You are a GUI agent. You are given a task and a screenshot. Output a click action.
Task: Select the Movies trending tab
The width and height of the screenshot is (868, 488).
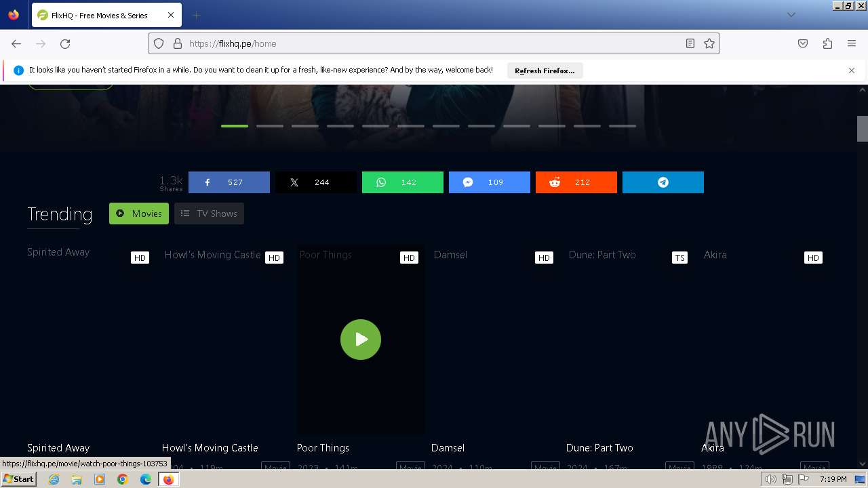pyautogui.click(x=139, y=213)
